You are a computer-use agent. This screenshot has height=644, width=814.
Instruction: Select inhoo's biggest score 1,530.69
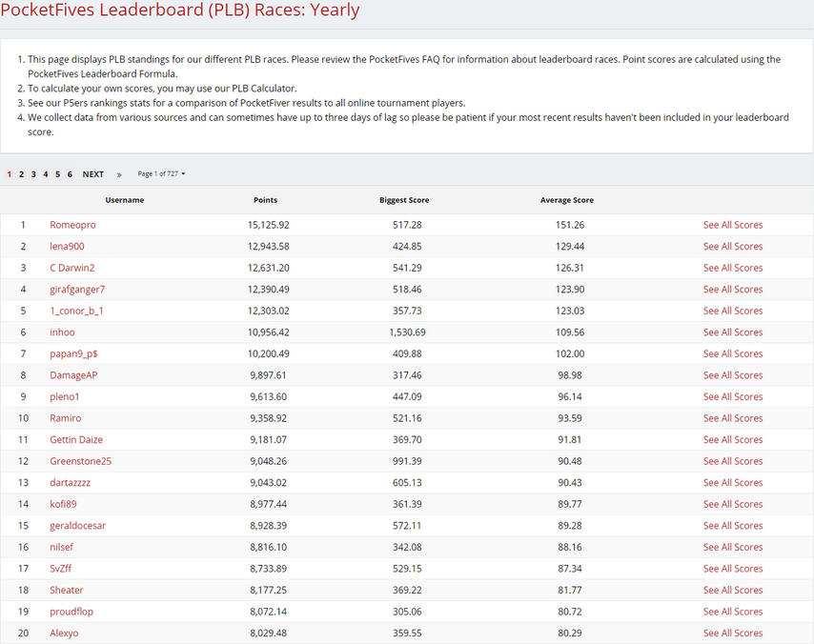pyautogui.click(x=408, y=332)
